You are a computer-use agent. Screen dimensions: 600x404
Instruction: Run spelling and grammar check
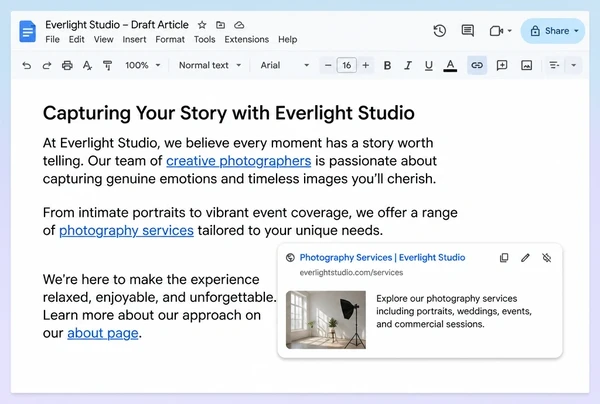pos(87,65)
